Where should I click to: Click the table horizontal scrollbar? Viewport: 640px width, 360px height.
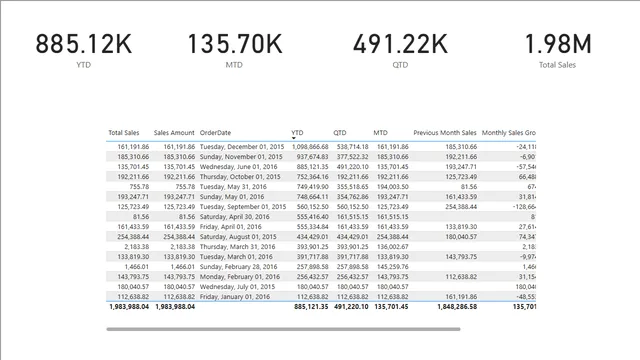pos(283,329)
